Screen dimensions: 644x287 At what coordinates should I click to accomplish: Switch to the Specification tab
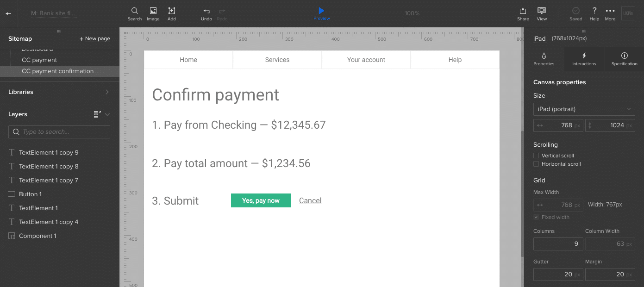coord(624,59)
